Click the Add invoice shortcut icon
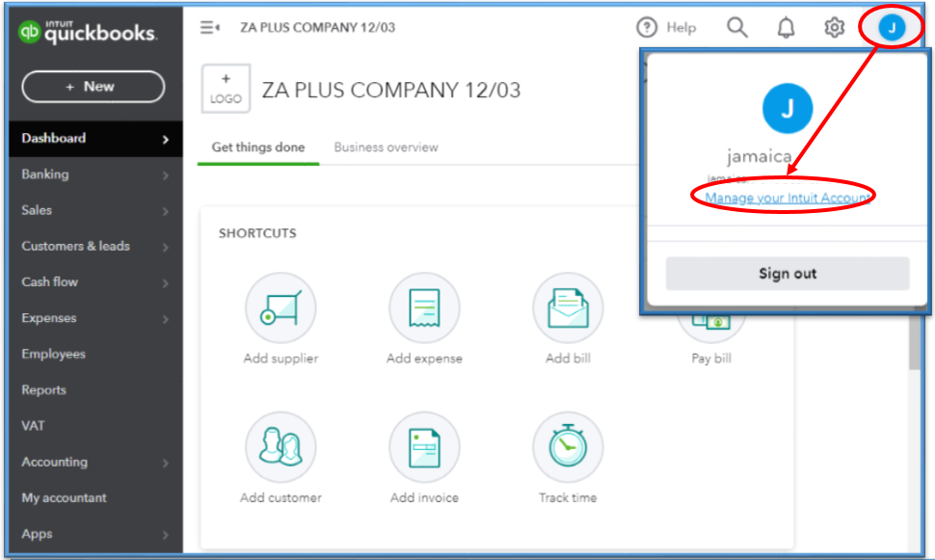Screen dimensions: 935x560 pyautogui.click(x=424, y=447)
